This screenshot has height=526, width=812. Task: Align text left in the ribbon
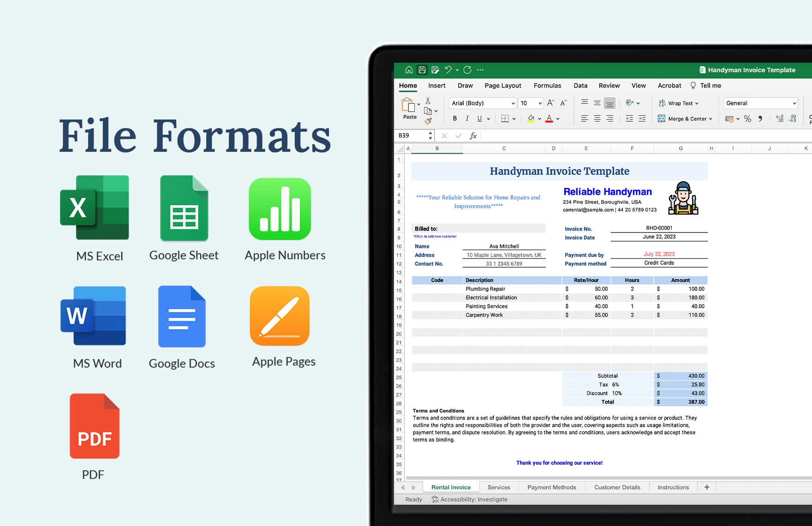[585, 119]
